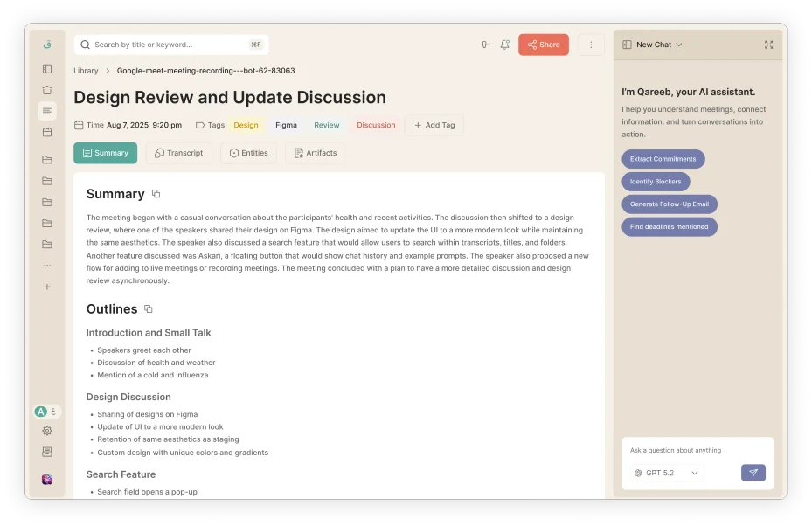Share this meeting

click(544, 45)
